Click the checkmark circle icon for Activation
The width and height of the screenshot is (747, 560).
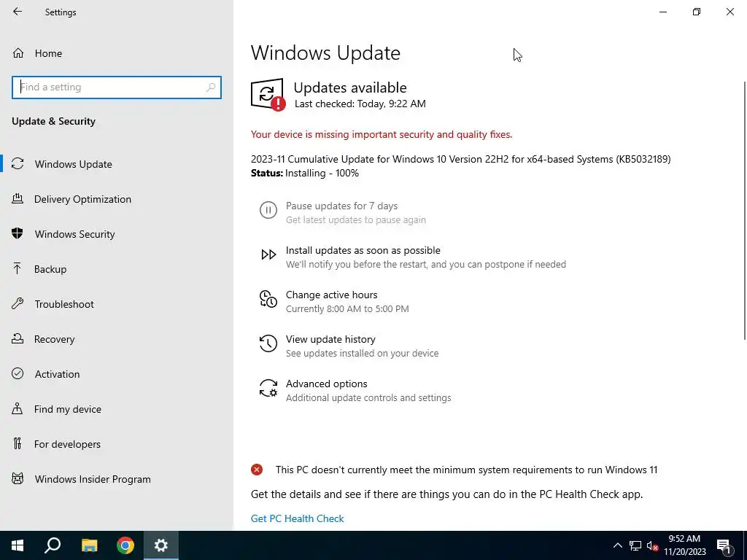(18, 373)
